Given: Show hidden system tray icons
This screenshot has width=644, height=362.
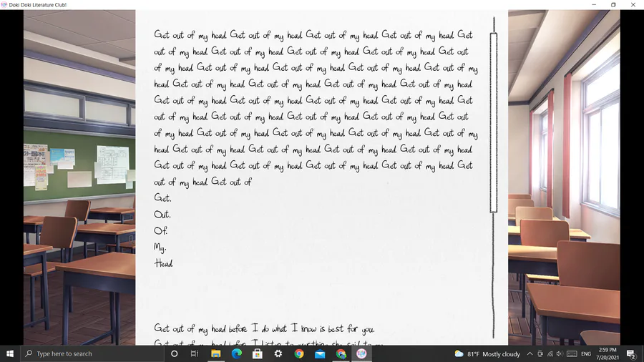Looking at the screenshot, I should pyautogui.click(x=530, y=354).
